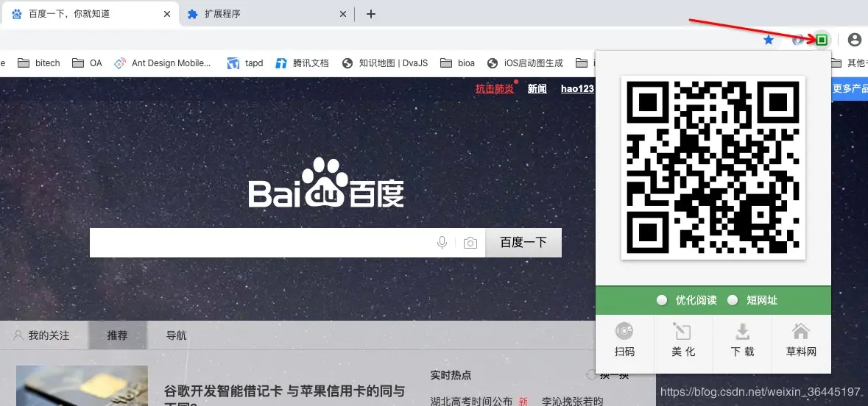Click the voice search microphone icon

tap(442, 243)
